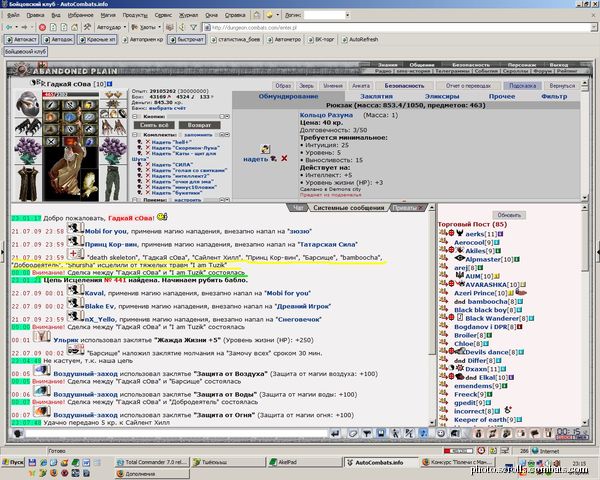Screen dimensions: 600x480
Task: Open the smiley emoticons icon in chat bar
Action: tap(441, 433)
